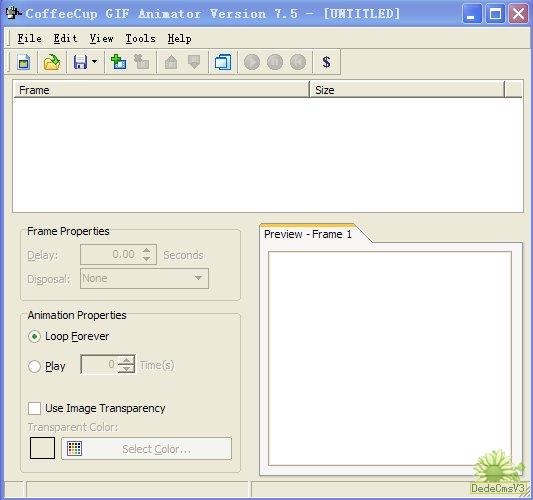
Task: Click the Select Color button
Action: 147,449
